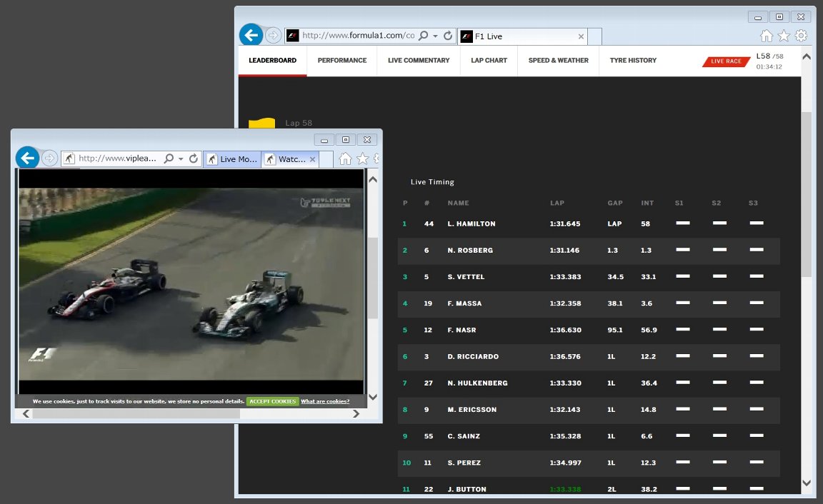This screenshot has height=504, width=823.
Task: Click Hamilton's lap time 1:31.645
Action: point(565,224)
